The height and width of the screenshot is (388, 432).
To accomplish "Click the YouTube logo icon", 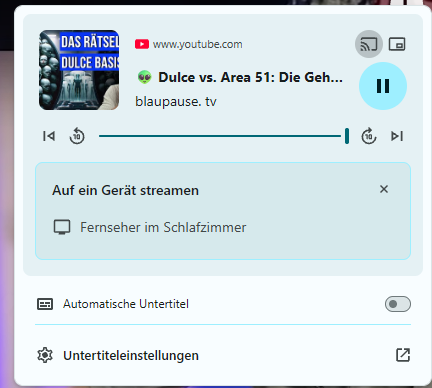I will pos(142,44).
